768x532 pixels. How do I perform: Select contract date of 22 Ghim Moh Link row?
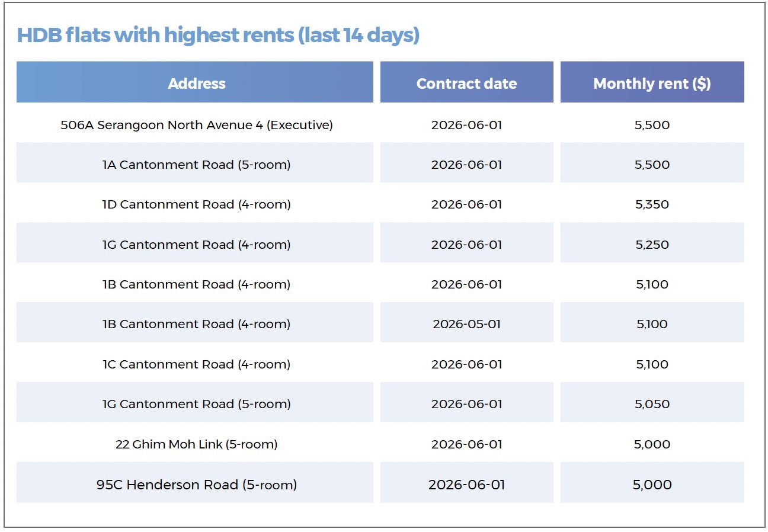(467, 444)
